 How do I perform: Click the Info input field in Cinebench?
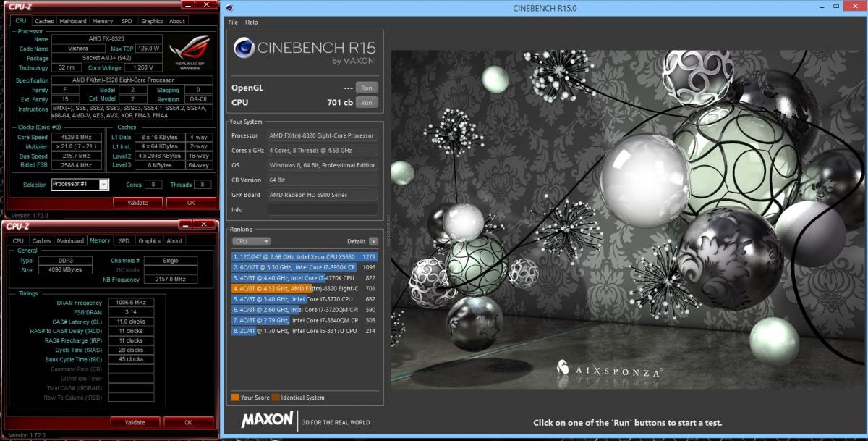click(x=322, y=209)
